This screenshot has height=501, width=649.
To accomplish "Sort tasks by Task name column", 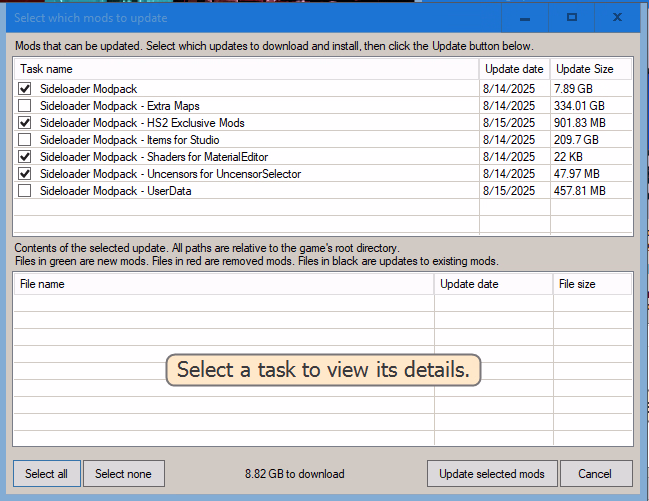I will pos(246,69).
